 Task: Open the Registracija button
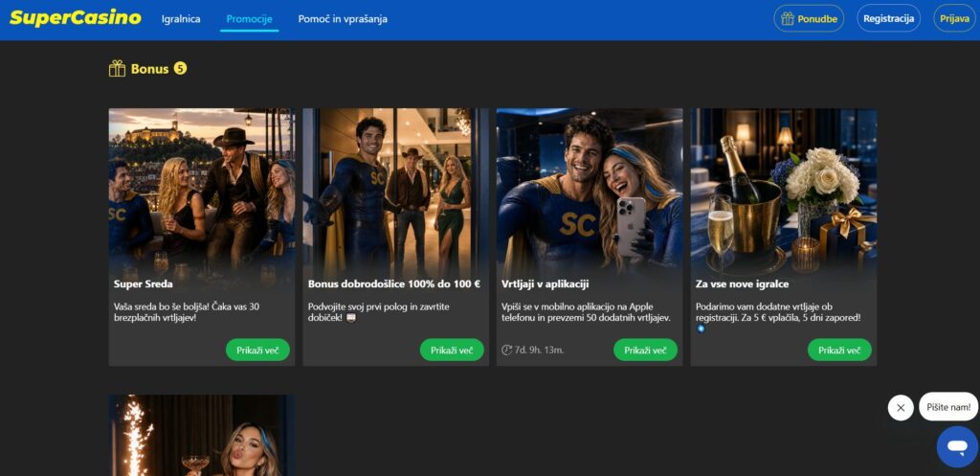point(888,18)
